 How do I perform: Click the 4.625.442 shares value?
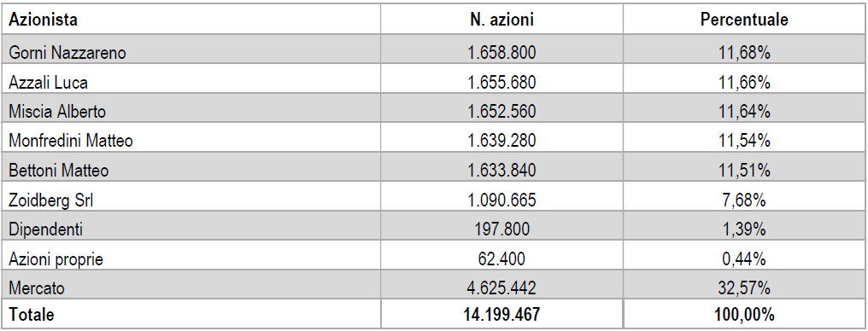(501, 287)
